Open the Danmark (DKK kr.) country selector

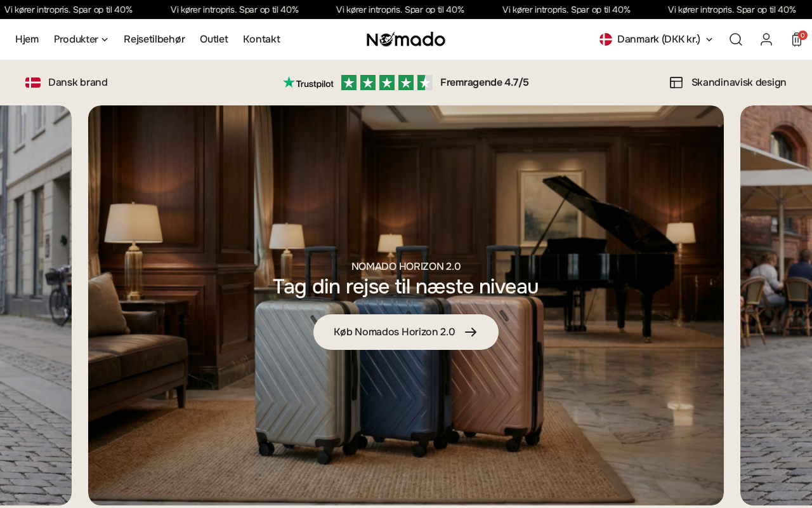[x=657, y=39]
